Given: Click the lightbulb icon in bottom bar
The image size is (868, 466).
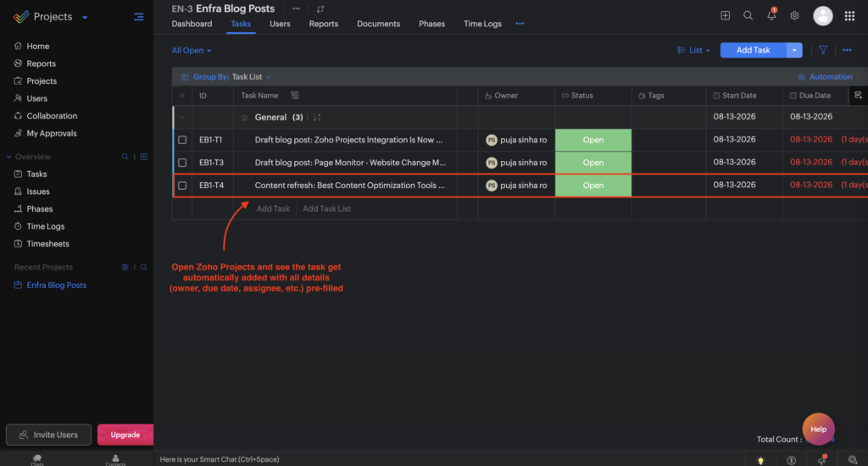Looking at the screenshot, I should click(760, 460).
